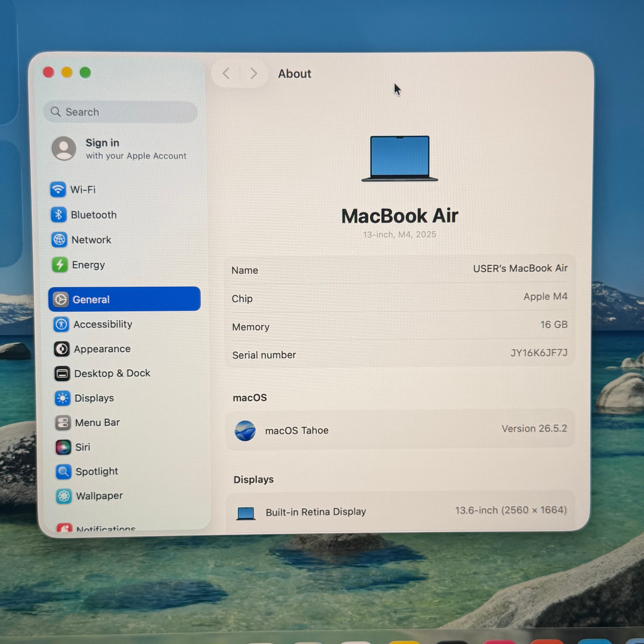Select Wallpaper label in the sidebar

point(99,496)
